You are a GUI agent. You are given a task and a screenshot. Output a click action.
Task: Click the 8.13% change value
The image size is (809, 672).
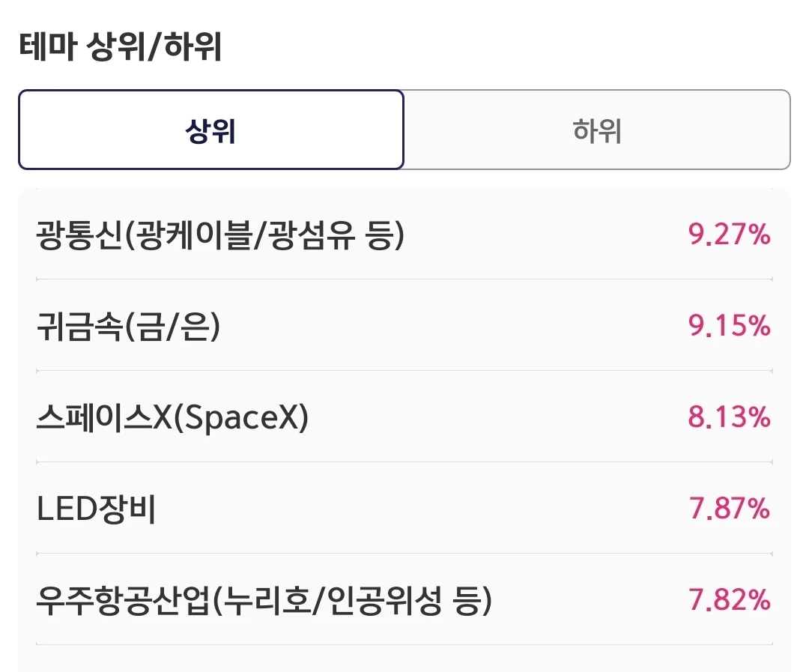pyautogui.click(x=729, y=417)
